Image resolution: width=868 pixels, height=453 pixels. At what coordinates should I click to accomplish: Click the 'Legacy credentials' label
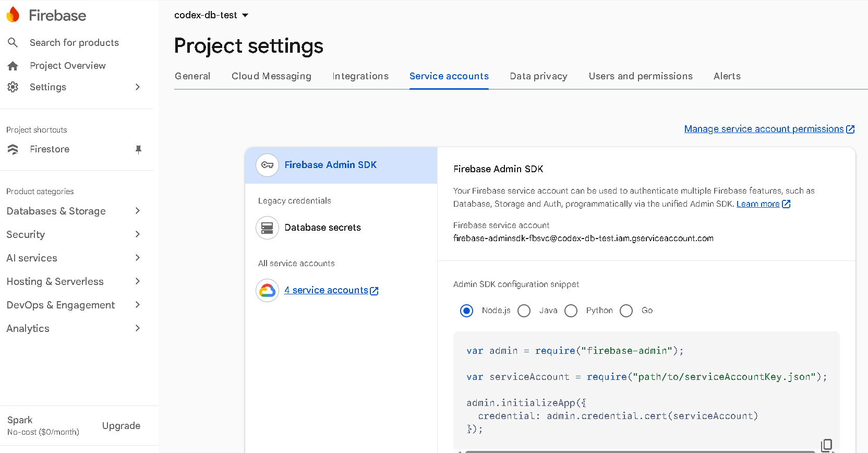click(294, 201)
